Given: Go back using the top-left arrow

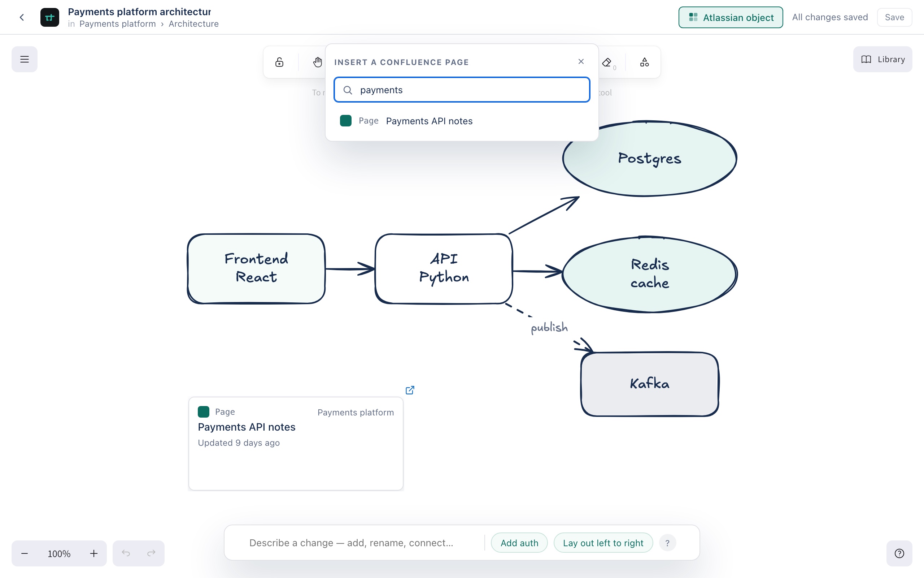Looking at the screenshot, I should pos(22,17).
